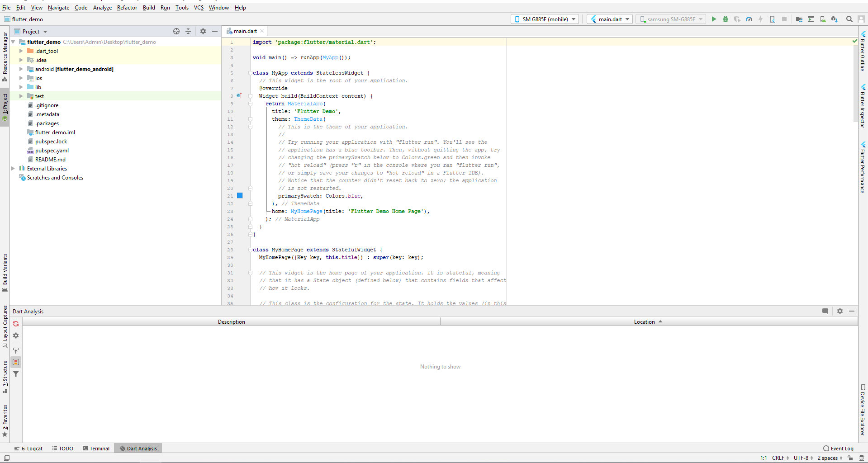Open Dart Analysis filter funnel icon
Viewport: 868px width, 463px height.
(x=16, y=374)
